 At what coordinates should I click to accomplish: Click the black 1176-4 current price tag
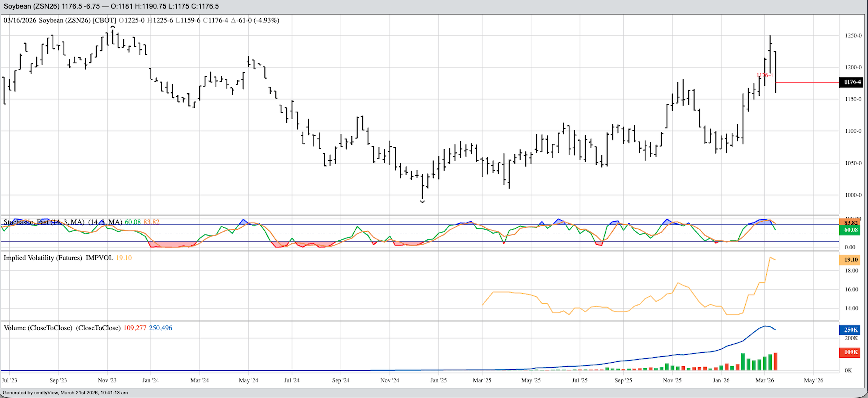click(x=852, y=82)
